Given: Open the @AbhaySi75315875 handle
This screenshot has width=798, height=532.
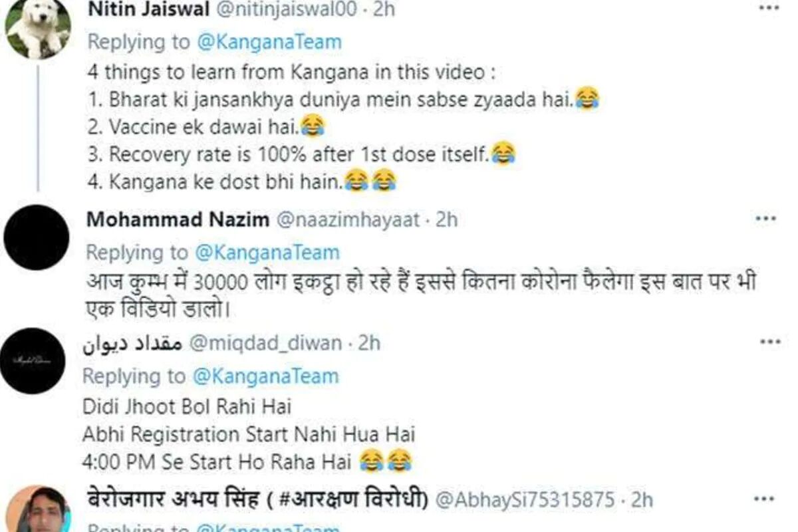Looking at the screenshot, I should (x=528, y=499).
